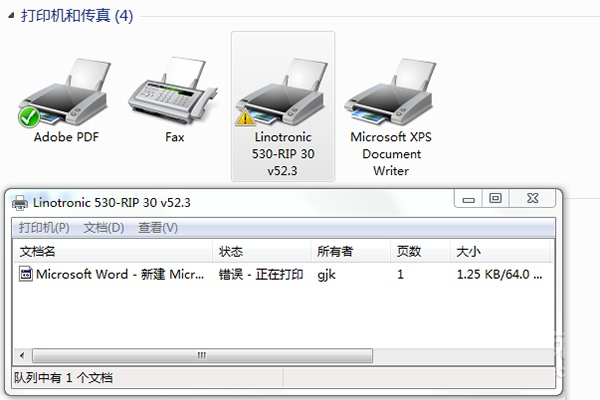The height and width of the screenshot is (400, 600).
Task: Click the Linotronic 530-RIP 30 v52.3 window title
Action: [x=112, y=202]
